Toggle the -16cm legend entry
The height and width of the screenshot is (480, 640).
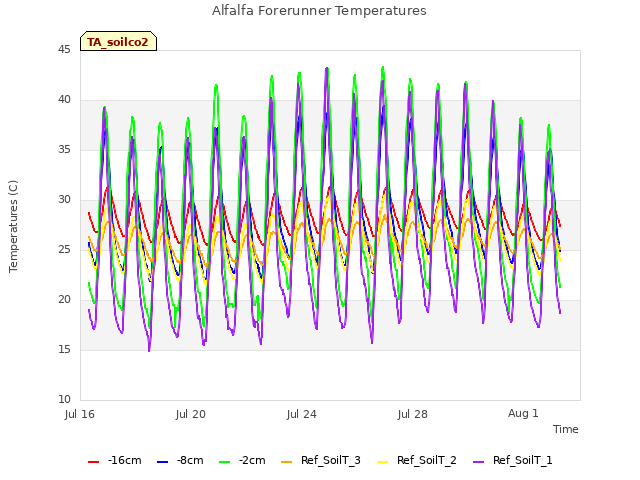click(115, 461)
